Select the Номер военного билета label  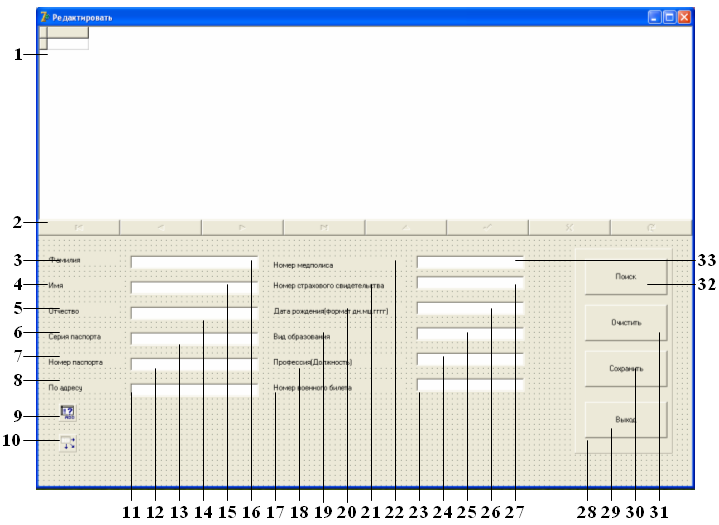[312, 388]
